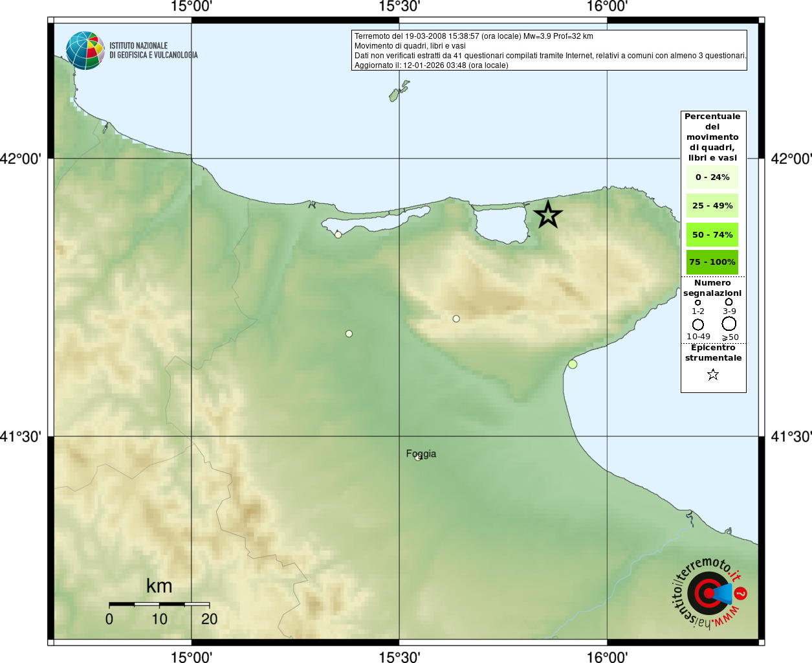Click the 'Numero segnalazioni' legend heading
812x663 pixels.
pos(712,288)
